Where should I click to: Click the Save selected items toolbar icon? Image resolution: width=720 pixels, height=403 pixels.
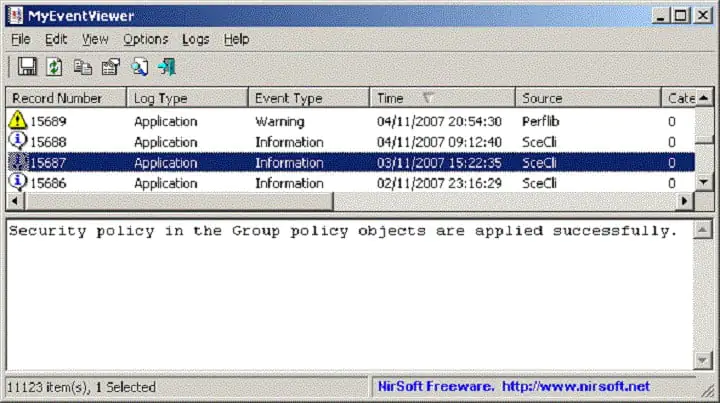point(27,67)
